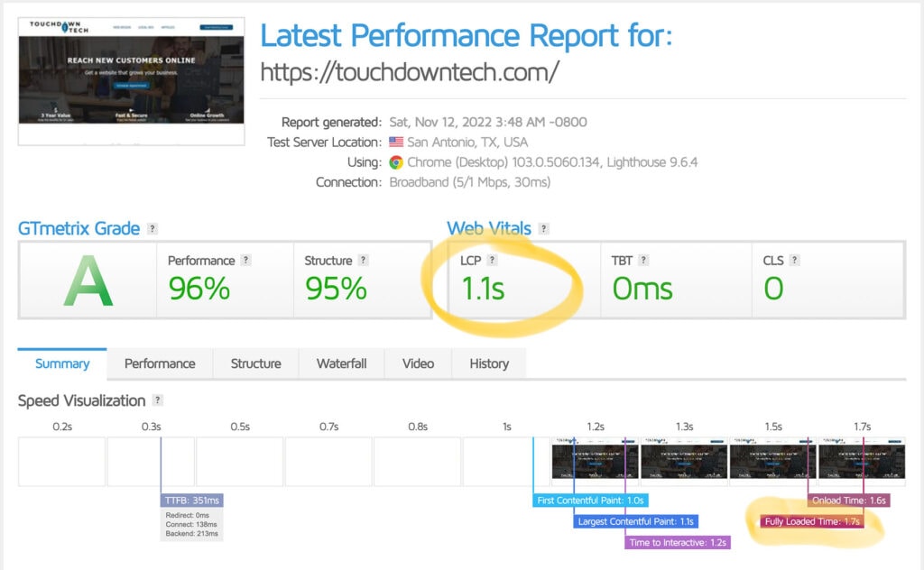Switch to the History tab
924x570 pixels.
[488, 363]
